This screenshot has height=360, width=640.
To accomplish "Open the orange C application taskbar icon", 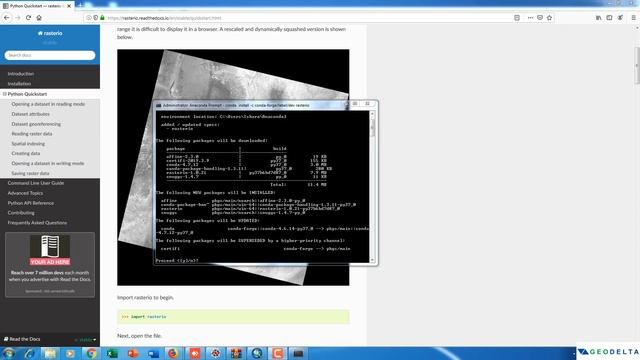I will 278,353.
